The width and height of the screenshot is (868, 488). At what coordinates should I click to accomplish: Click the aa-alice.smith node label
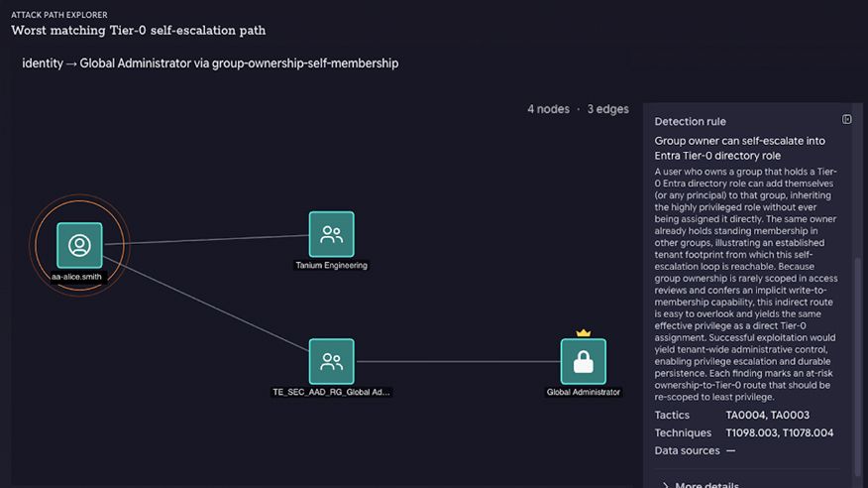tap(76, 277)
